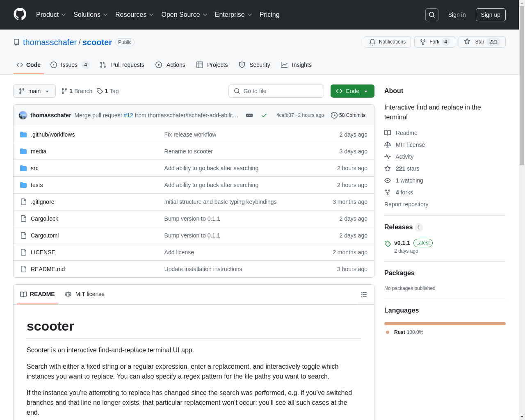Screen dimensions: 525x420
Task: Expand the green Code dropdown button
Action: 352,91
